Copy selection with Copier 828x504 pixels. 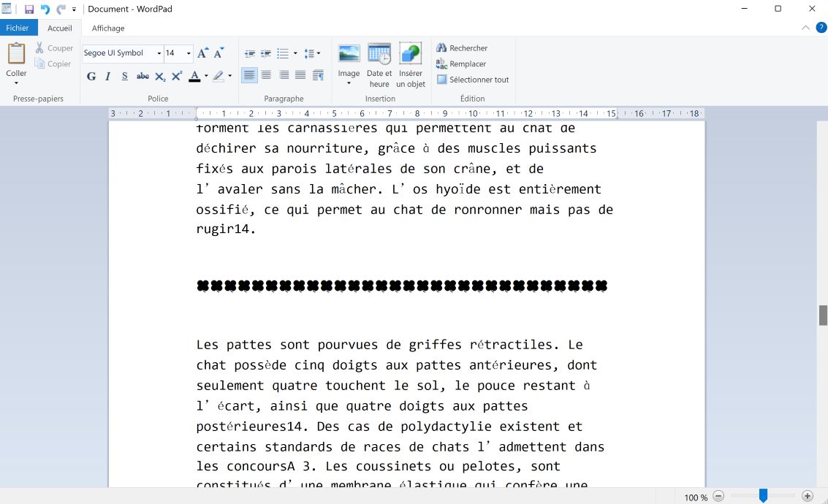point(53,64)
